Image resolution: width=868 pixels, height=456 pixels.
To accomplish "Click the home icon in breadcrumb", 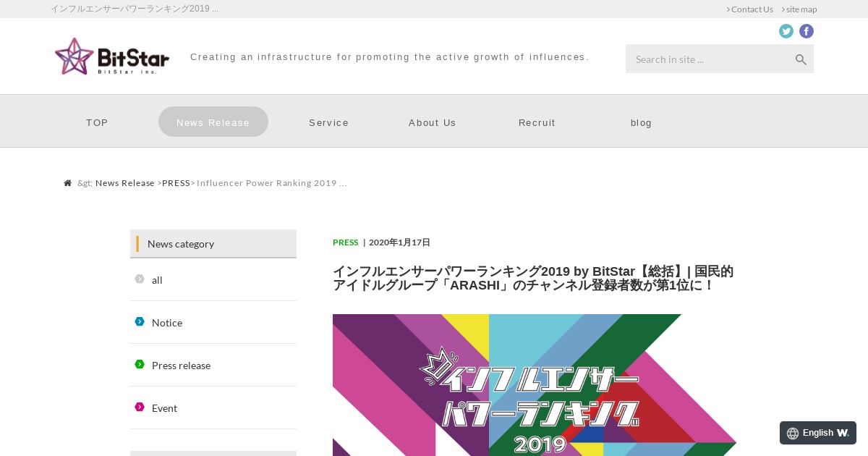I will (68, 183).
